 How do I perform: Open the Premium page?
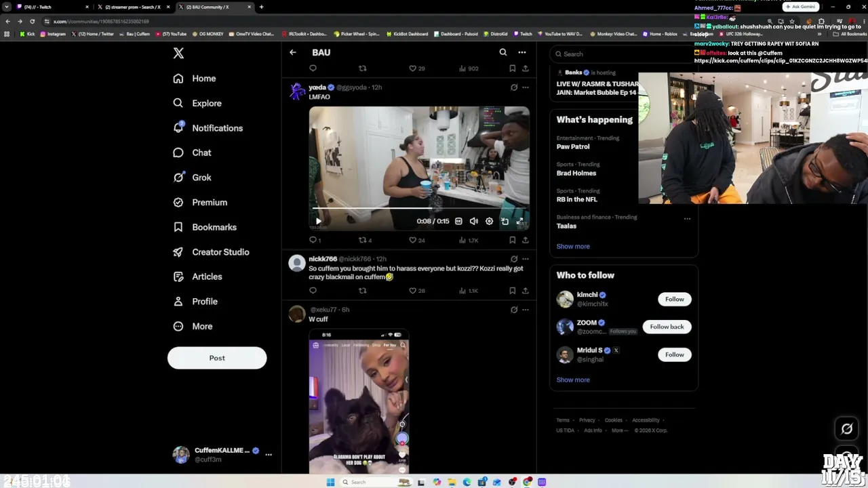point(199,202)
